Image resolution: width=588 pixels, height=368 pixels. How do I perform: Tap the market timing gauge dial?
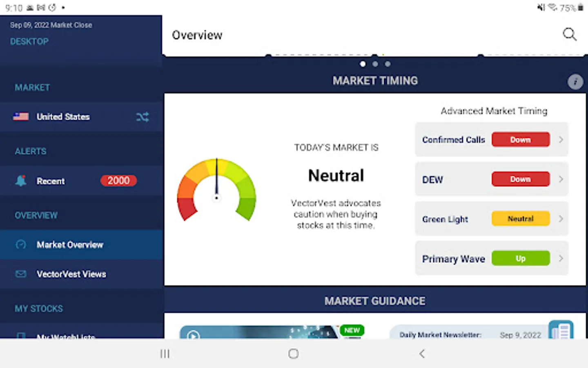click(216, 190)
